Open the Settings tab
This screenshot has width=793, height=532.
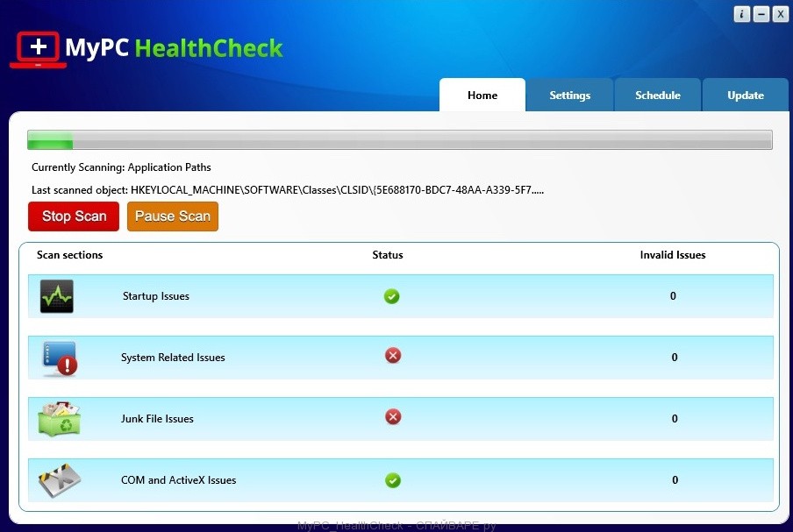(x=570, y=95)
